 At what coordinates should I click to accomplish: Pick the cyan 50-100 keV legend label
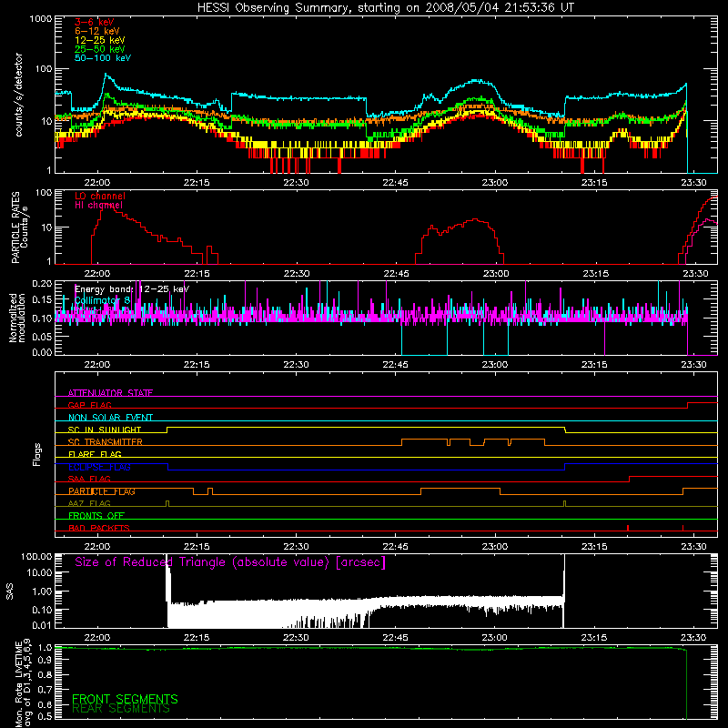(103, 58)
